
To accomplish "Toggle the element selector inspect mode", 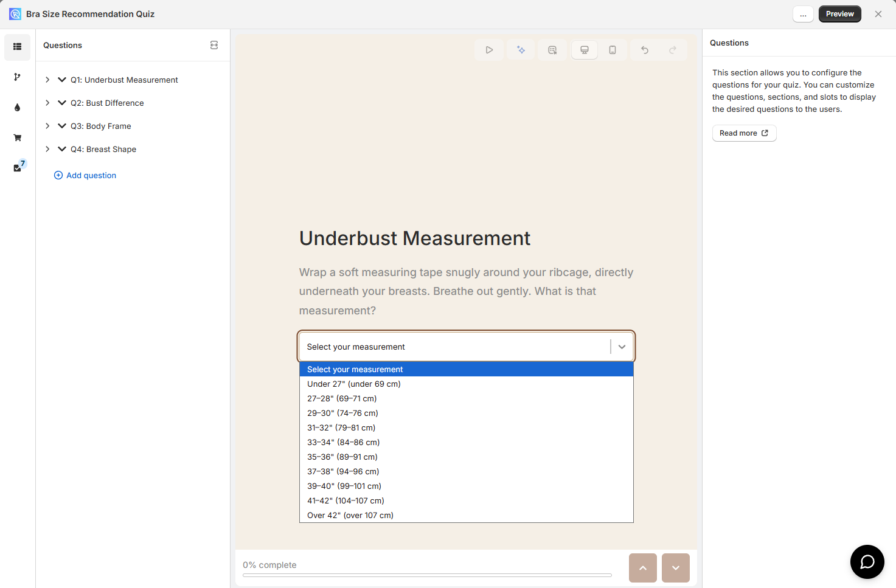I will (x=552, y=50).
